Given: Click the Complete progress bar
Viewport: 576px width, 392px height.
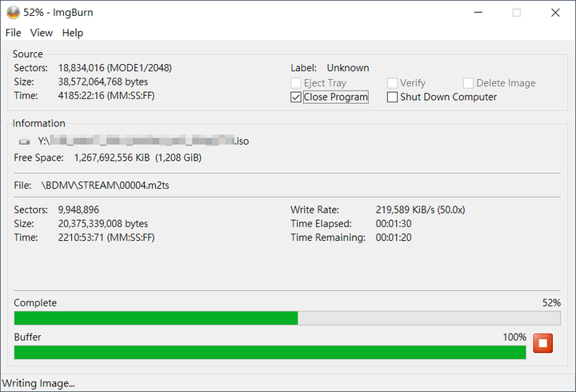Looking at the screenshot, I should click(x=287, y=318).
